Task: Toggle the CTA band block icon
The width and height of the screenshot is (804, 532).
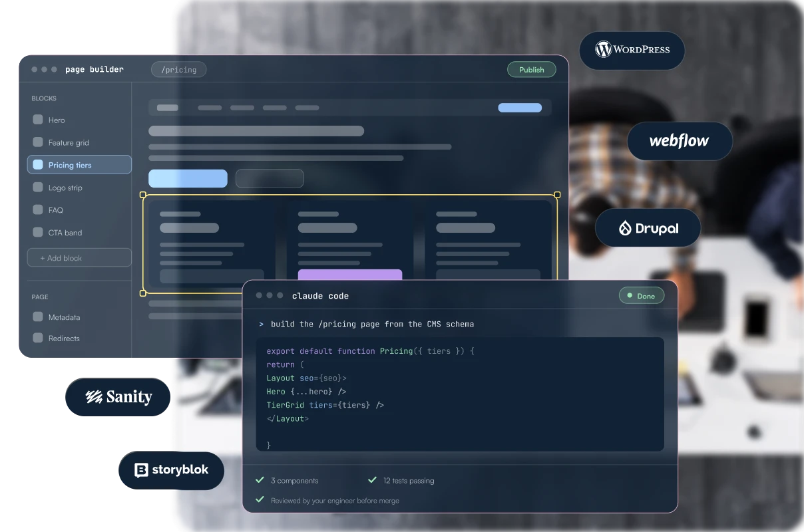Action: pos(38,232)
